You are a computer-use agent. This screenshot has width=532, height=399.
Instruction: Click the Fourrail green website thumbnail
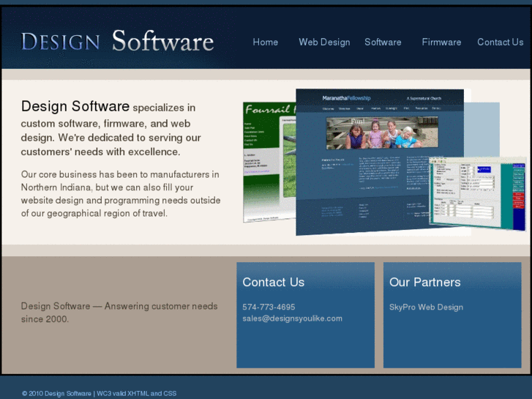[x=269, y=162]
